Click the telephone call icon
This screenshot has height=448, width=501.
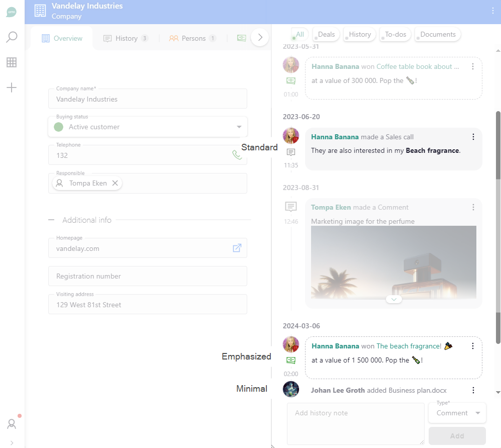pyautogui.click(x=237, y=155)
